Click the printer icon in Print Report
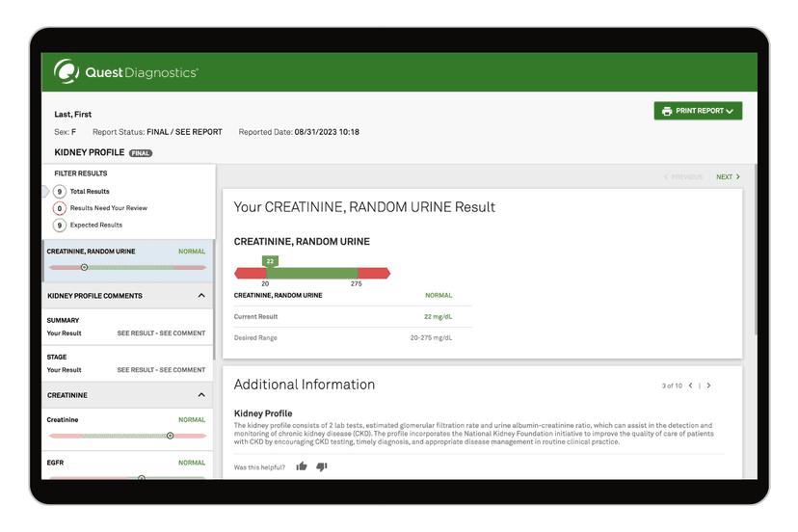The image size is (798, 532). [667, 112]
